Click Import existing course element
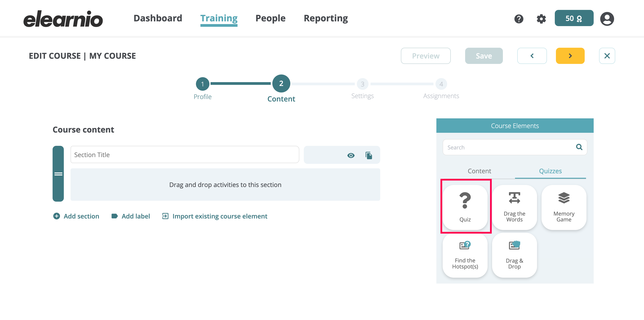The image size is (644, 320). pos(215,216)
